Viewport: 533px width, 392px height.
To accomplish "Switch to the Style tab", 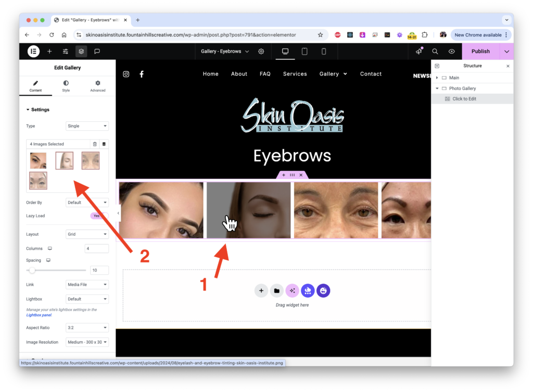I will (66, 86).
